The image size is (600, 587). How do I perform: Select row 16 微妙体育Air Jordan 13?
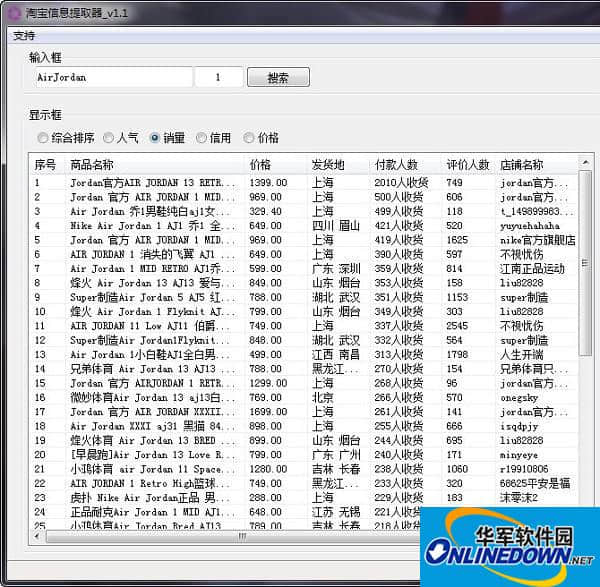click(x=304, y=398)
